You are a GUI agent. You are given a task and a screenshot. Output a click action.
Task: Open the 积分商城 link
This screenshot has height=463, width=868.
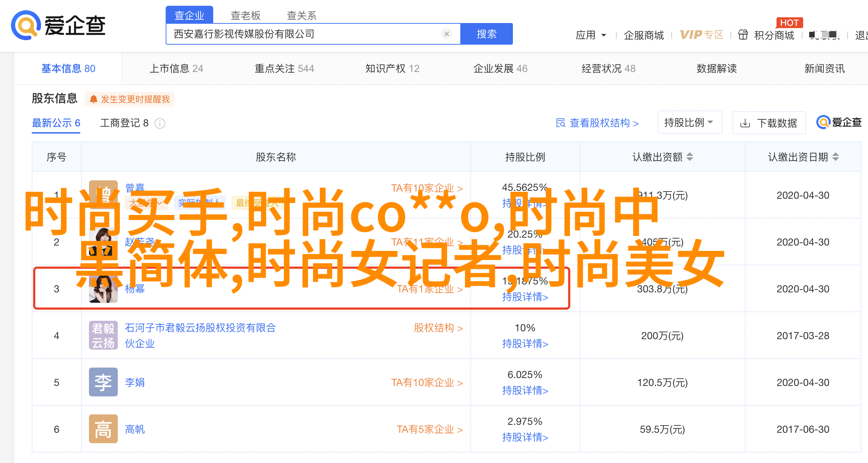pos(774,35)
